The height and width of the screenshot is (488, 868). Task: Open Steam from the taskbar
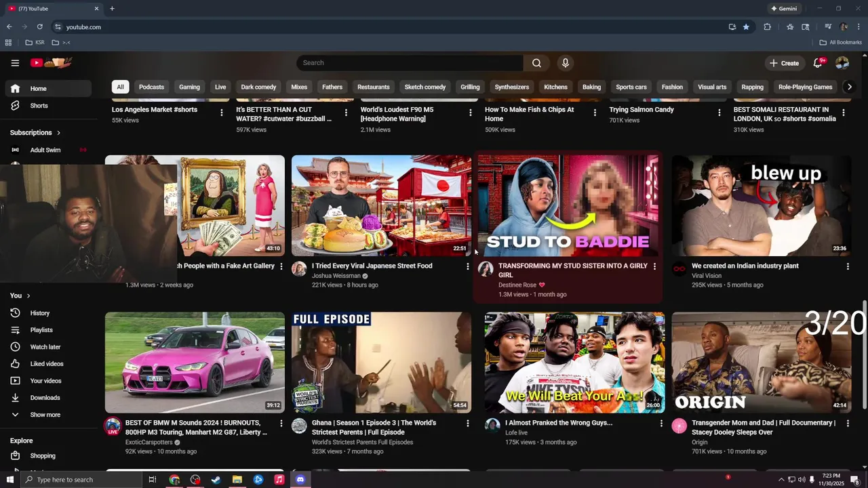pyautogui.click(x=216, y=480)
